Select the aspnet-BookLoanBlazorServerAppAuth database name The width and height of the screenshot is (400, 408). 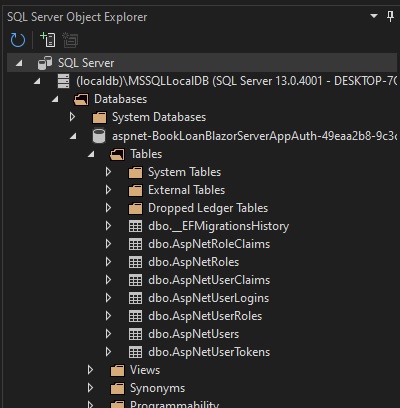coord(255,136)
